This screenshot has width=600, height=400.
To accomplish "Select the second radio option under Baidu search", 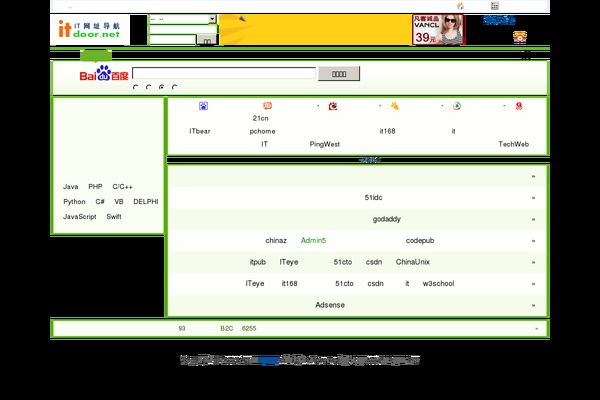I will pyautogui.click(x=148, y=87).
